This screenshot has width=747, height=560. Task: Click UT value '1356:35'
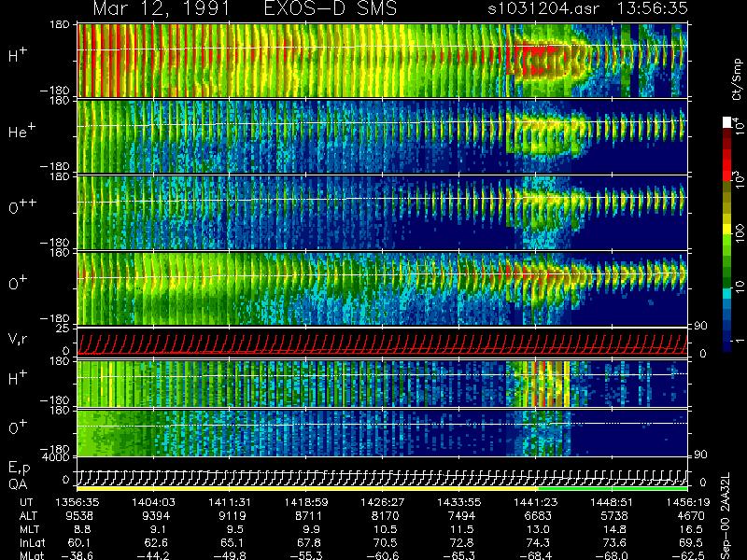coord(77,502)
